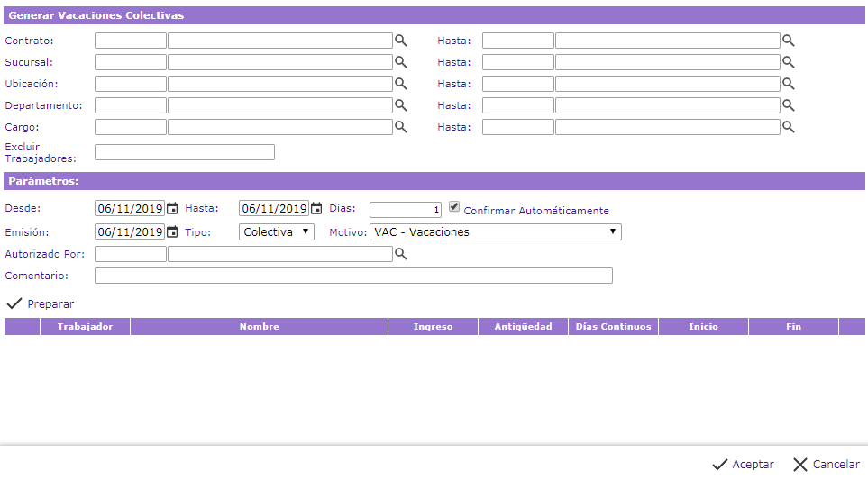Screen dimensions: 868x480
Task: Click the Excluir Trabajadores input field
Action: (x=184, y=152)
